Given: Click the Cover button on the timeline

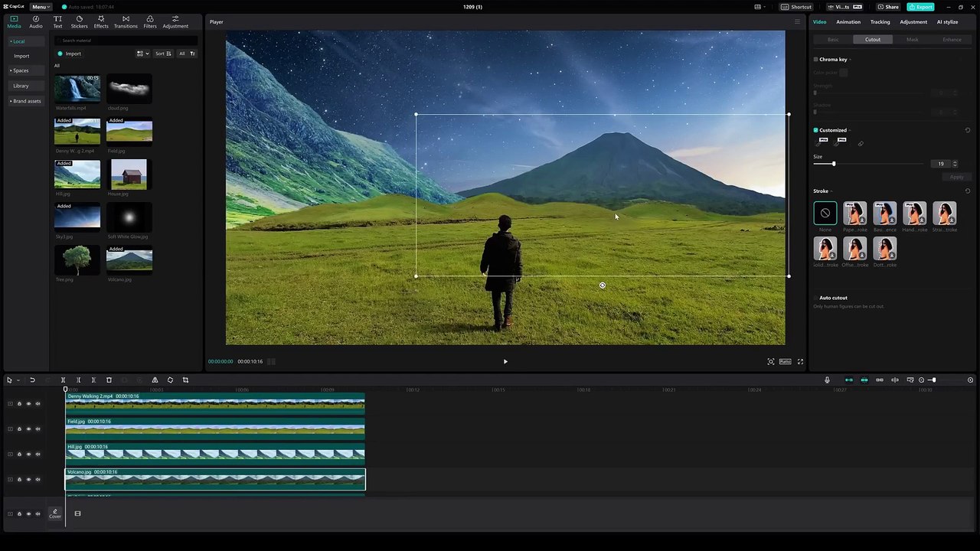Looking at the screenshot, I should (x=55, y=514).
